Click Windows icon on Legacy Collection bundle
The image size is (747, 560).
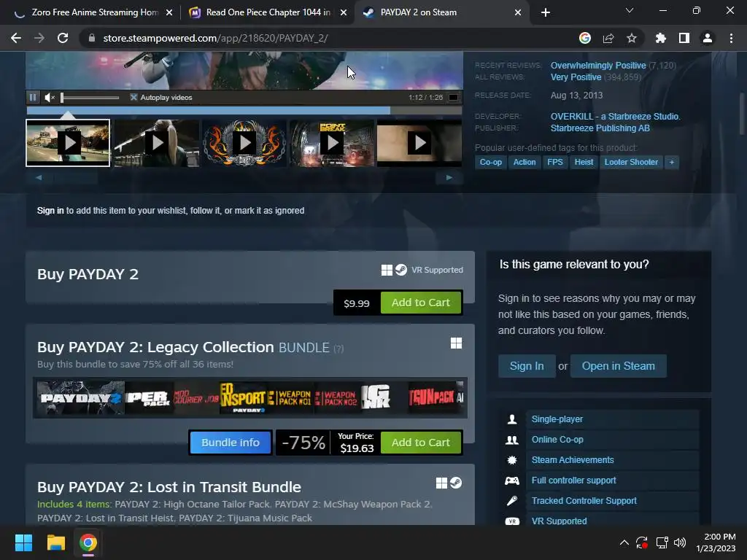pyautogui.click(x=456, y=343)
